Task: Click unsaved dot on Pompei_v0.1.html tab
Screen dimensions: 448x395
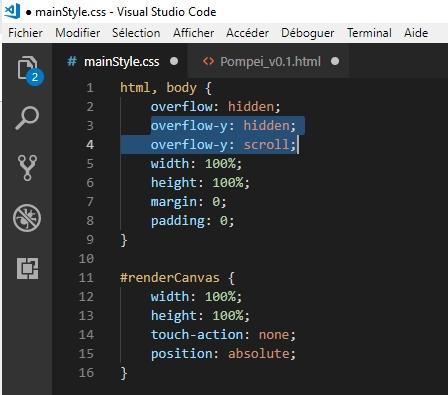Action: coord(335,61)
